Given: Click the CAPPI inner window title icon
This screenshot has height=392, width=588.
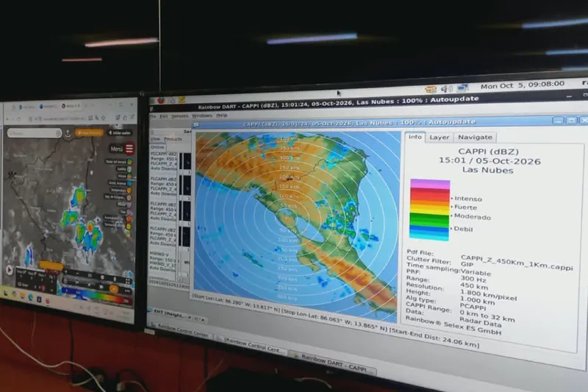Looking at the screenshot, I should pyautogui.click(x=196, y=125).
